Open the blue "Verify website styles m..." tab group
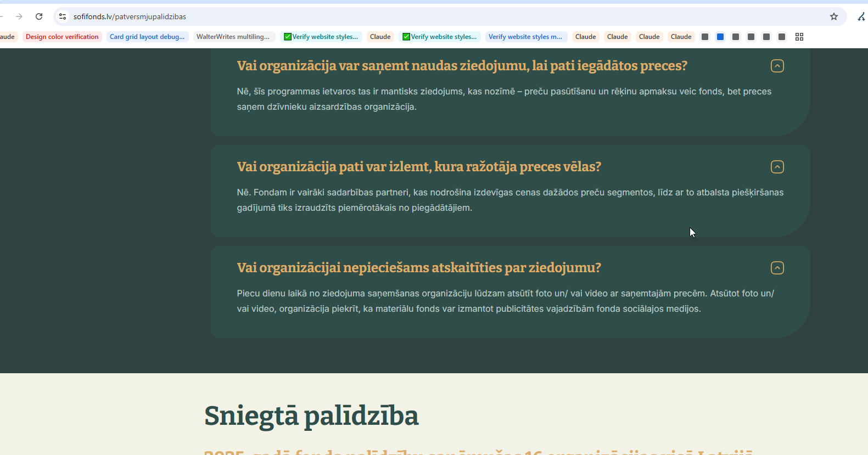Viewport: 868px width, 455px height. [525, 37]
